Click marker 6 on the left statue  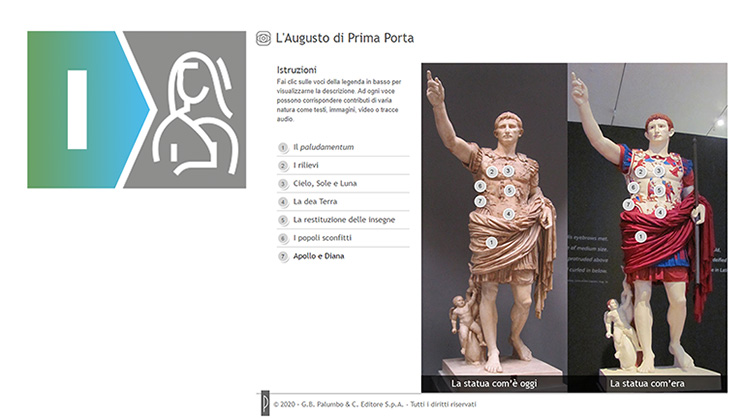[480, 186]
